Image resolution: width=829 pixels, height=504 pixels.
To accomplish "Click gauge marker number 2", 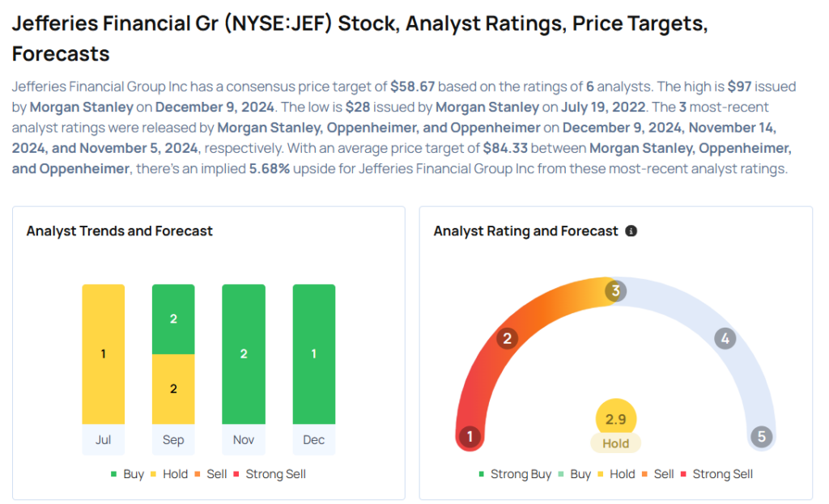I will click(507, 338).
